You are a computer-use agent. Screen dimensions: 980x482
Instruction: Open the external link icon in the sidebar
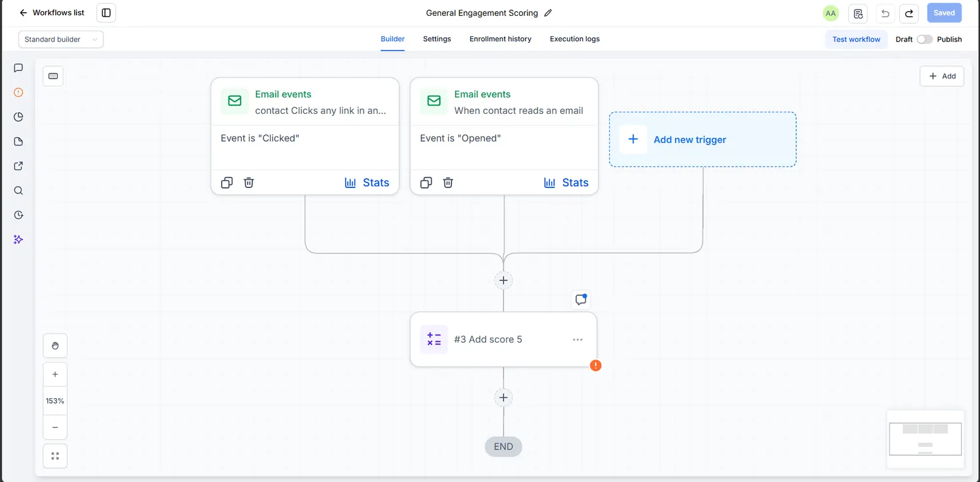[x=18, y=166]
